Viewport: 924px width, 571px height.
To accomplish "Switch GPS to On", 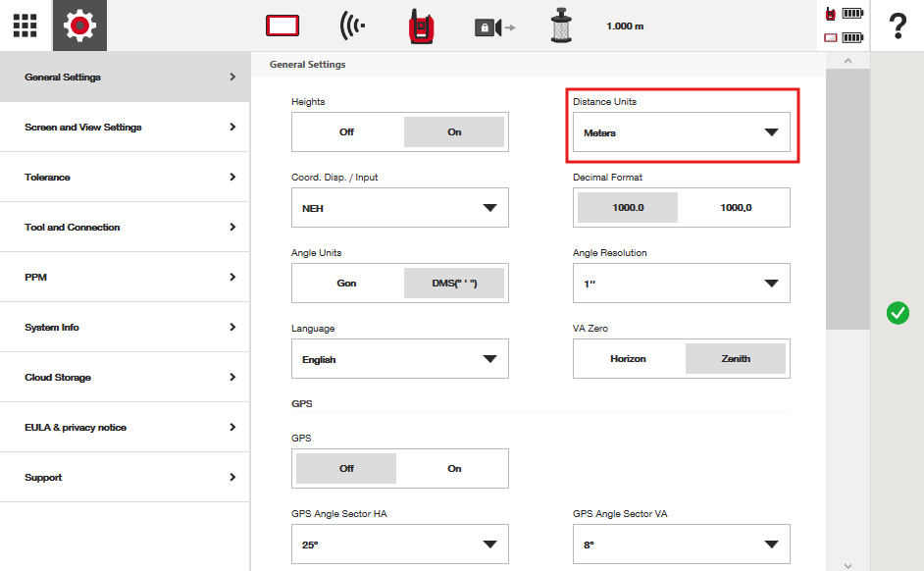I will click(x=454, y=469).
